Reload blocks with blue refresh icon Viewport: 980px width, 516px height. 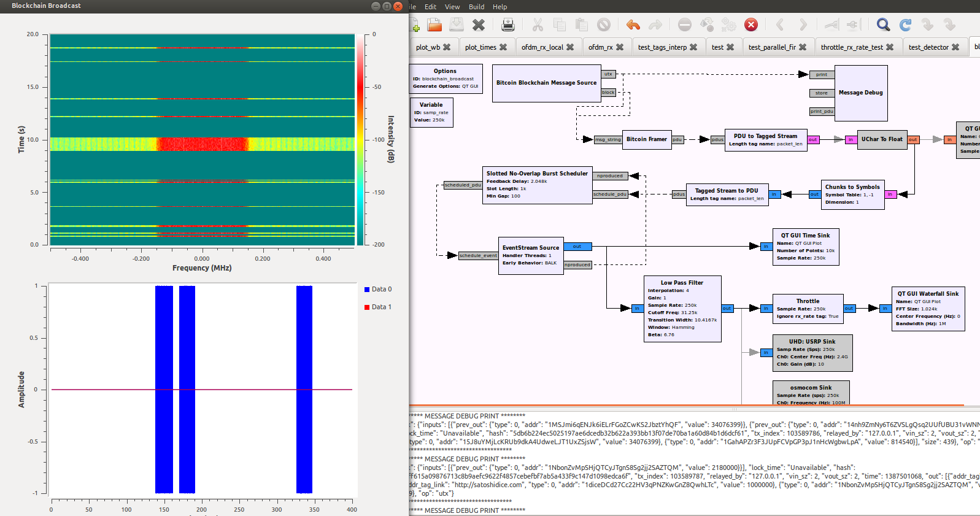coord(905,25)
